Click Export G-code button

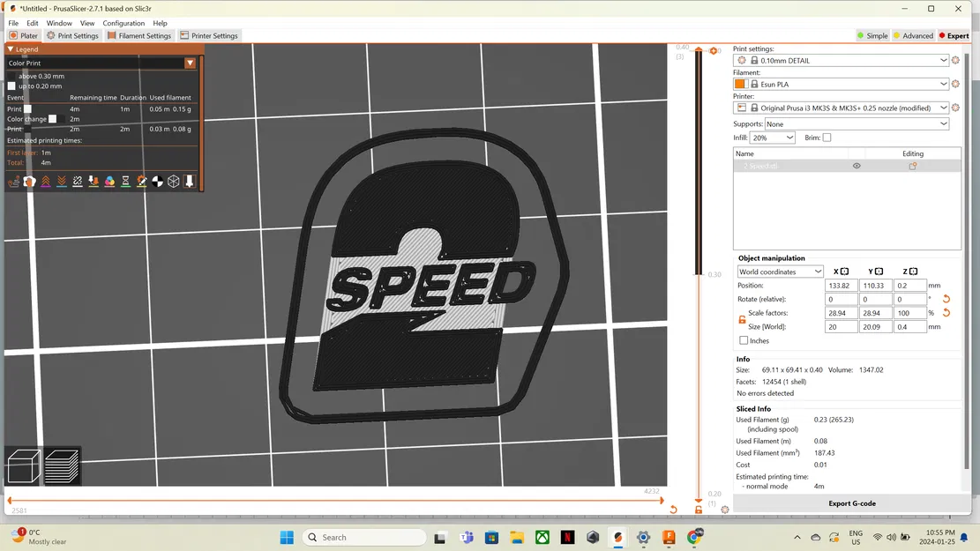851,503
